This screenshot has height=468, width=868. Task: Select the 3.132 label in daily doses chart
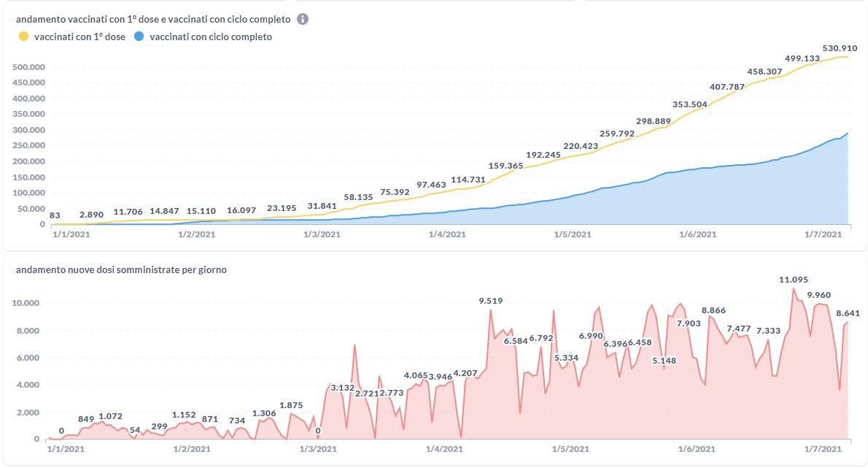pos(342,387)
